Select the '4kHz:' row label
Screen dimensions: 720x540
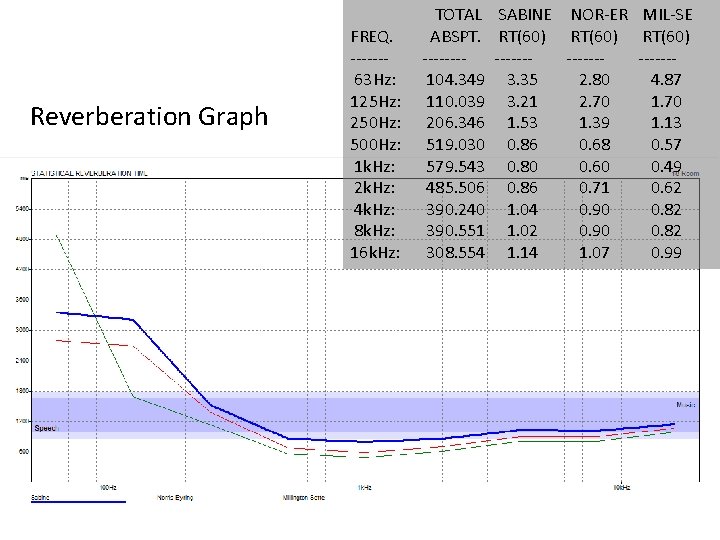coord(374,209)
